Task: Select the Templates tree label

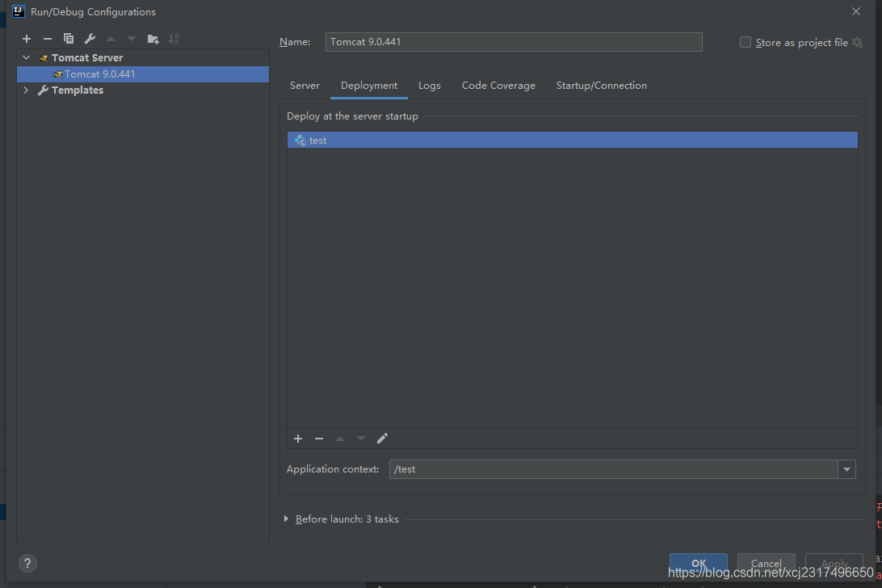Action: click(78, 90)
